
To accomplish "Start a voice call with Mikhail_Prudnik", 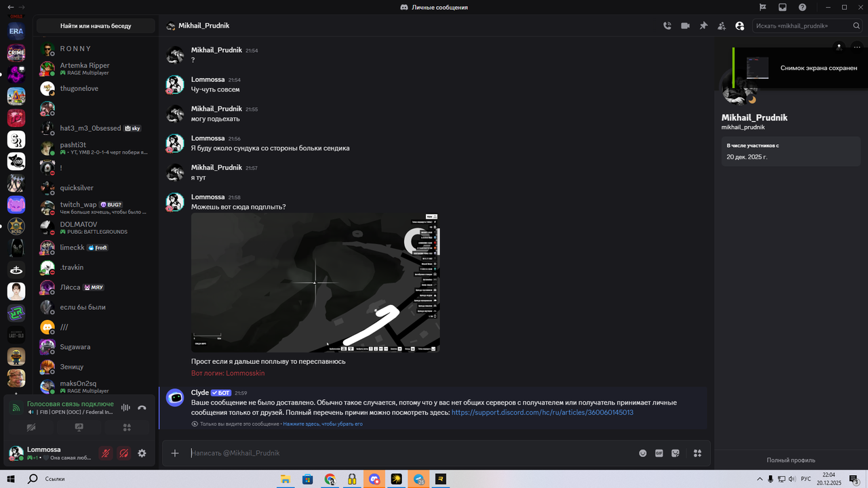I will [x=667, y=25].
